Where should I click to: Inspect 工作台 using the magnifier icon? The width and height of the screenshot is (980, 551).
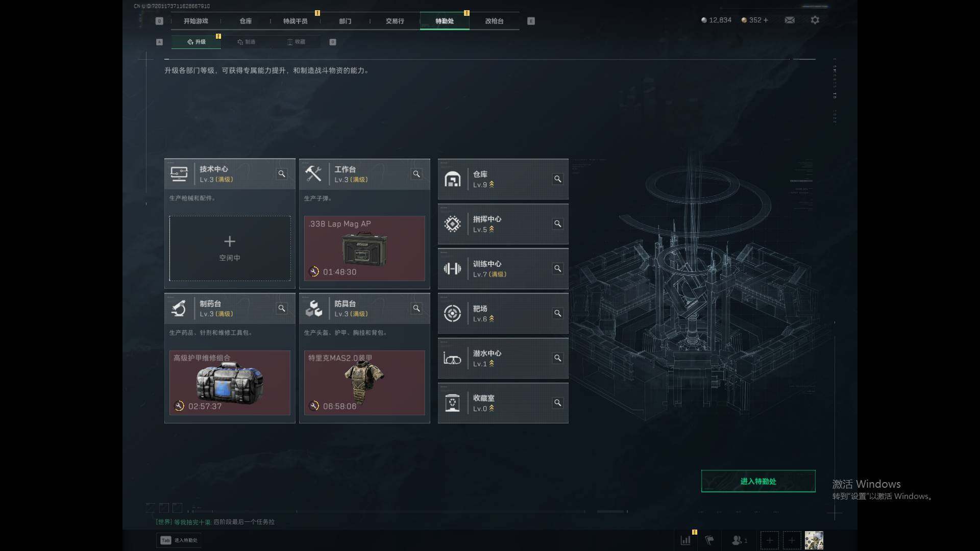tap(416, 174)
